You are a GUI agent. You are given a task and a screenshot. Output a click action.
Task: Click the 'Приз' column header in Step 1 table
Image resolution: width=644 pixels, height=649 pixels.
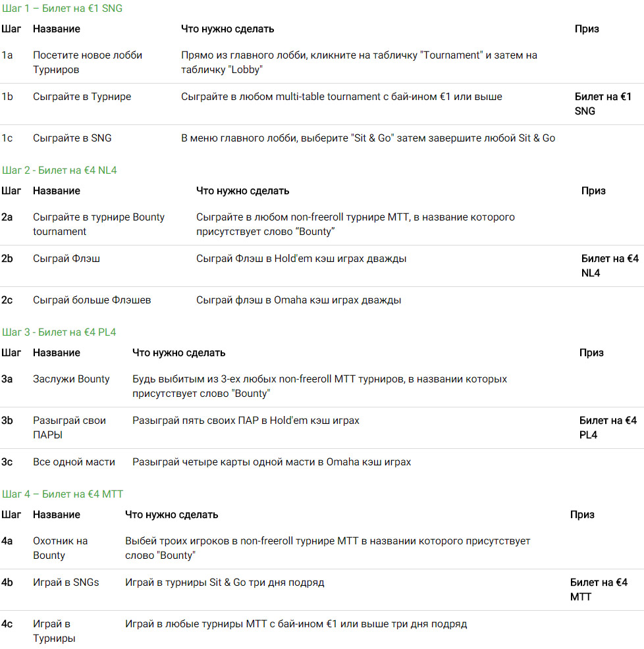coord(587,29)
